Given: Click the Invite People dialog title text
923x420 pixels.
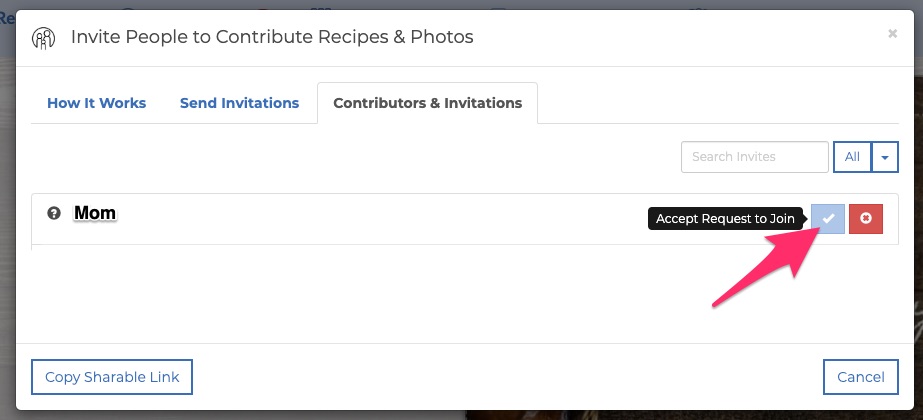Looking at the screenshot, I should 272,37.
